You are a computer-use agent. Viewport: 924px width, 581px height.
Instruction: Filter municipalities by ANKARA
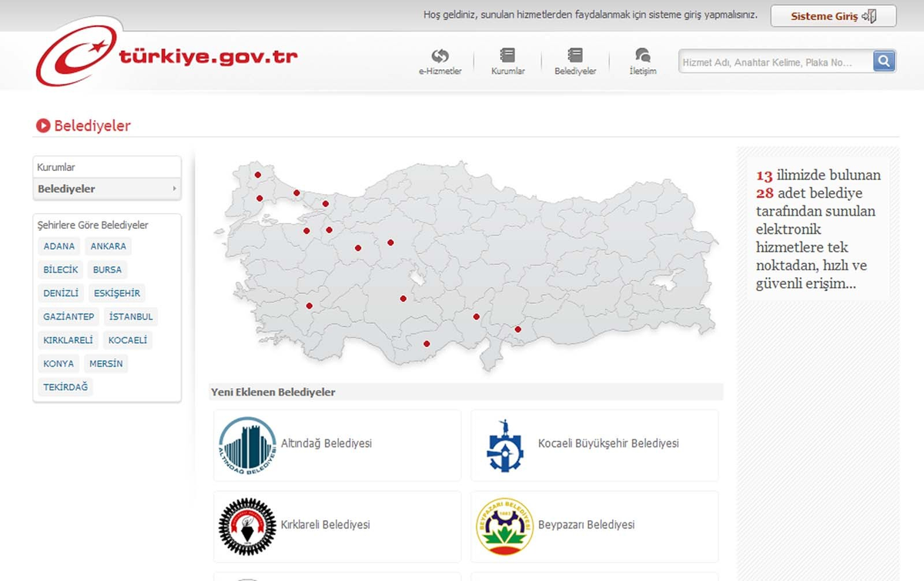pyautogui.click(x=108, y=246)
